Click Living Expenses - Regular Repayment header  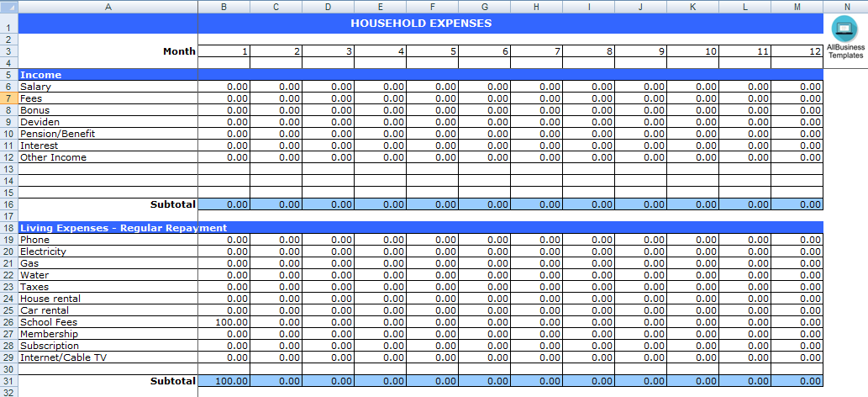(124, 228)
